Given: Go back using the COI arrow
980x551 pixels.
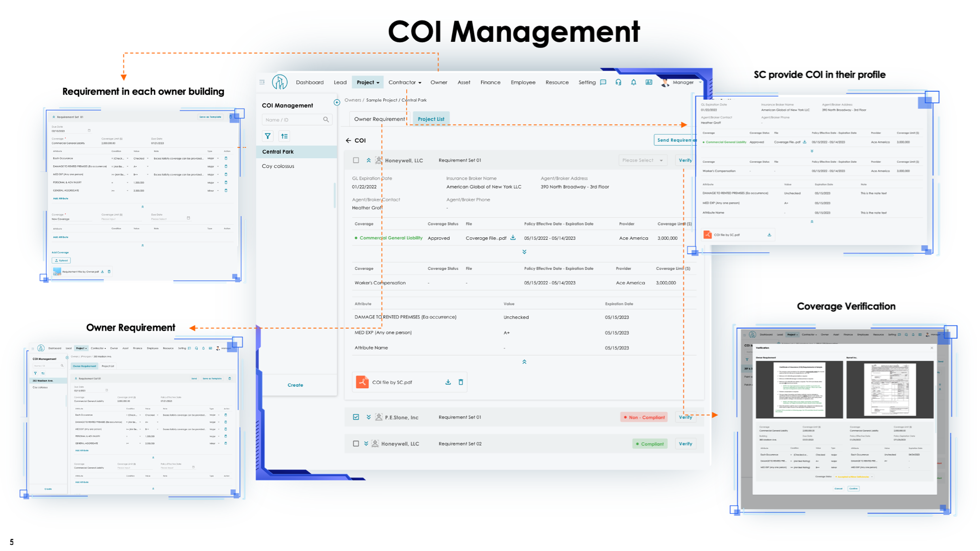Looking at the screenshot, I should (349, 140).
